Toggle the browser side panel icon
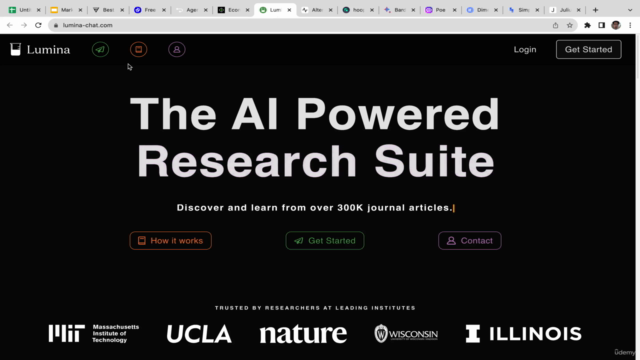 [602, 25]
